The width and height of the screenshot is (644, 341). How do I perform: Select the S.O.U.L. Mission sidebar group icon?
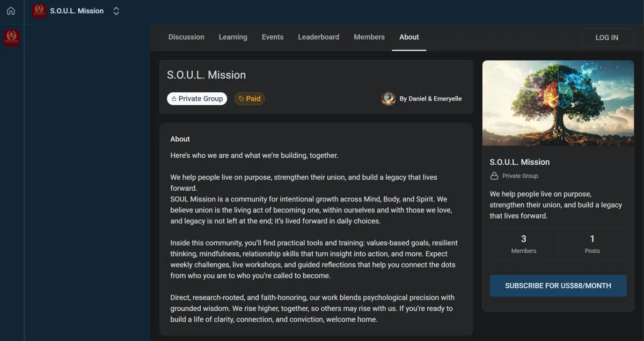[x=11, y=38]
